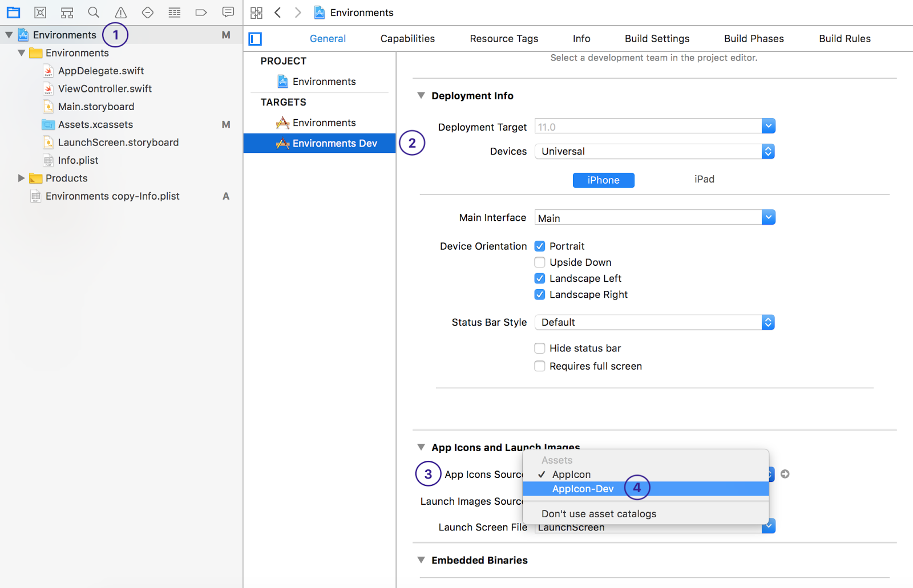Go forward in editor history

click(x=298, y=13)
